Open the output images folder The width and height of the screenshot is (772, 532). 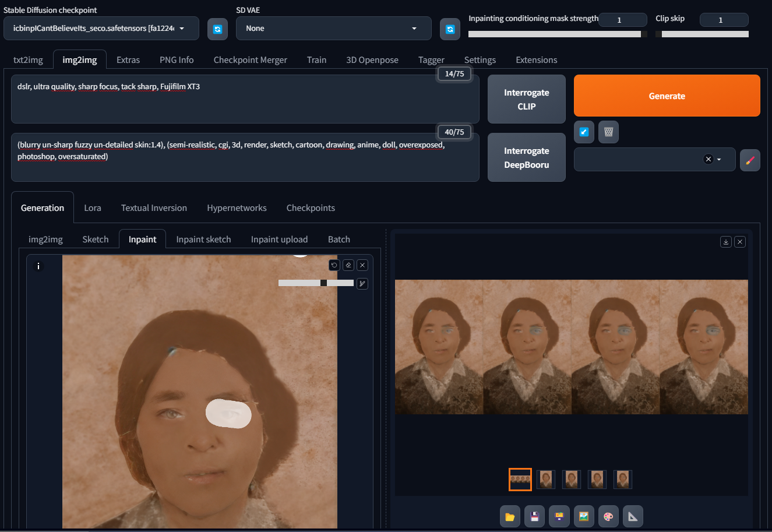point(510,516)
